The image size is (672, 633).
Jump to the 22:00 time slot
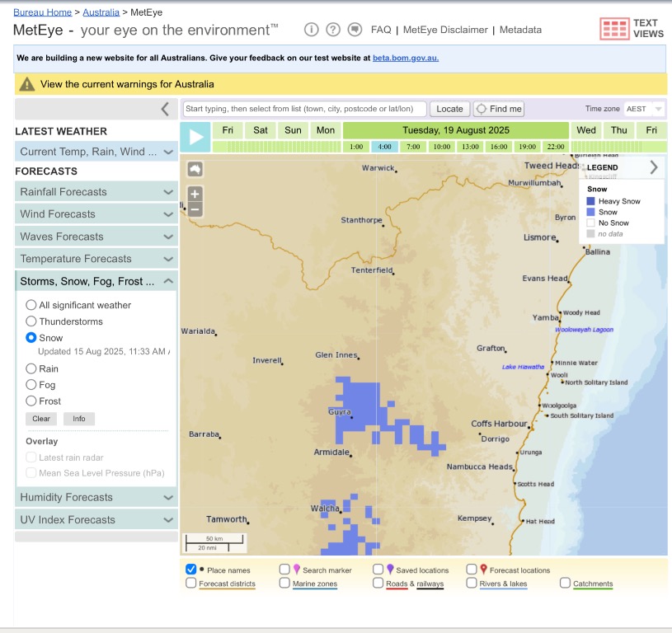556,147
